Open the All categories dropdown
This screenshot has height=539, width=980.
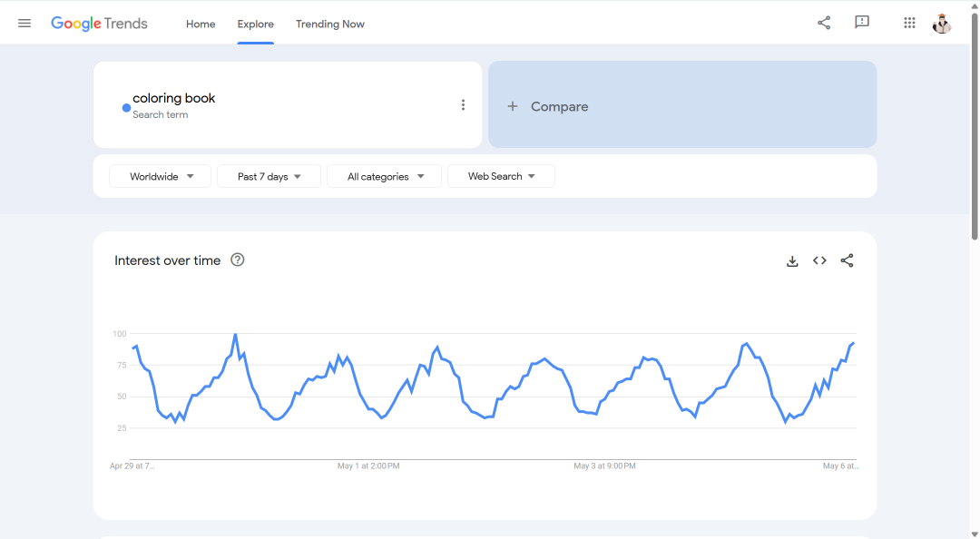pyautogui.click(x=385, y=176)
